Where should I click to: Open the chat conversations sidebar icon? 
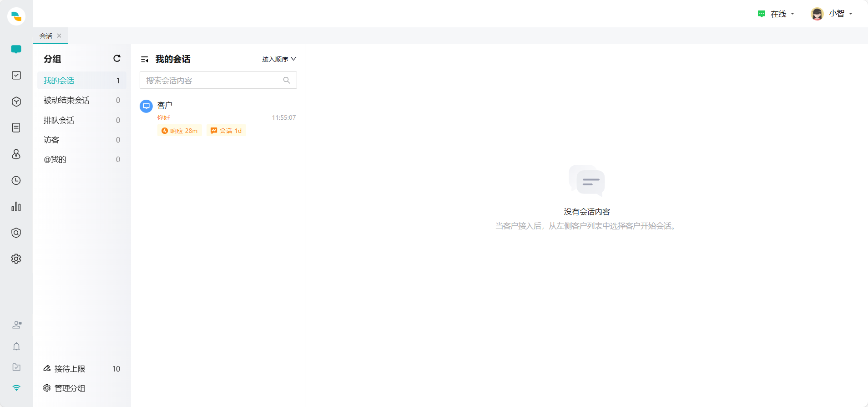(x=16, y=49)
